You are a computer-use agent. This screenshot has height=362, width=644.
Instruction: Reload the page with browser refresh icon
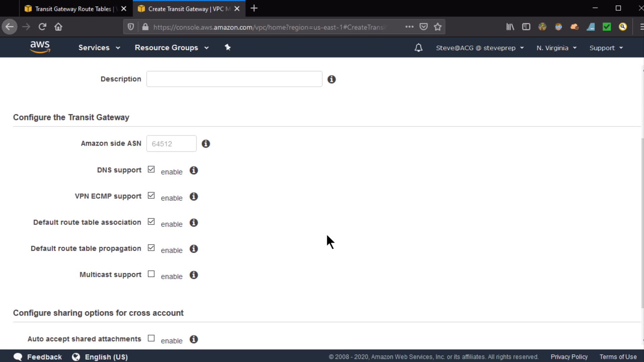point(42,27)
